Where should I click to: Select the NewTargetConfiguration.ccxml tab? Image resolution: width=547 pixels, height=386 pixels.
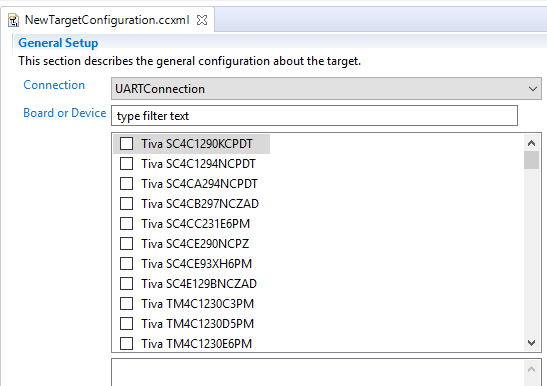click(107, 20)
